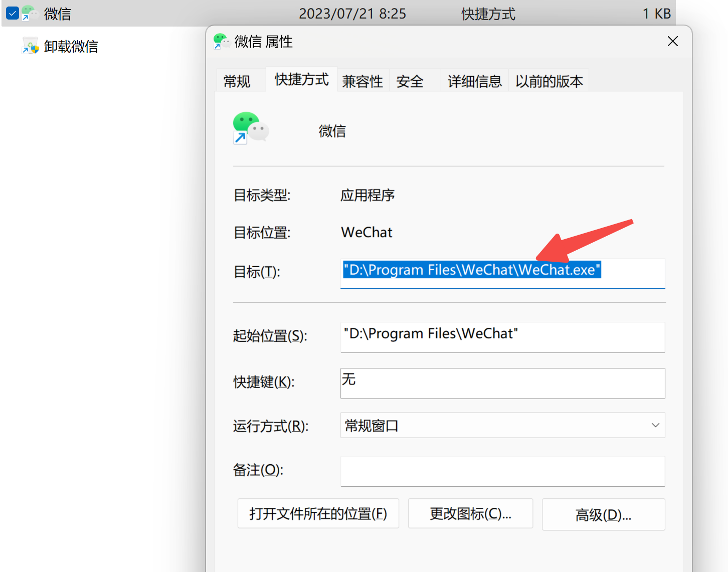This screenshot has width=728, height=572.
Task: Switch to the 常规 tab
Action: (237, 81)
